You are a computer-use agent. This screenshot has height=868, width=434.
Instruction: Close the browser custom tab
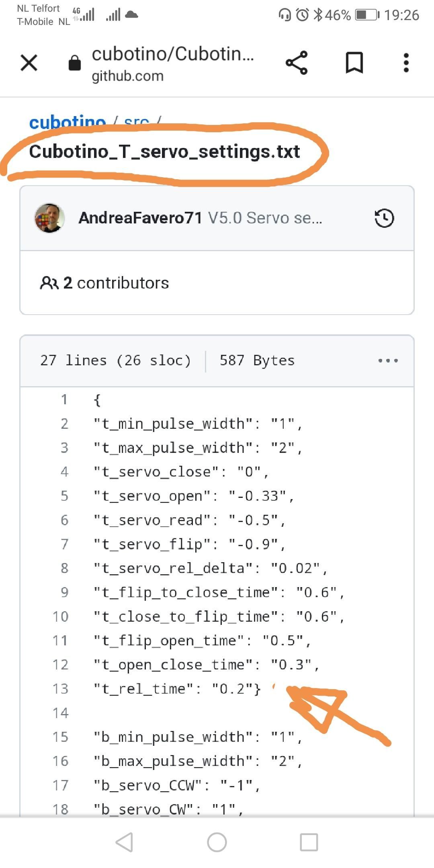[x=29, y=63]
